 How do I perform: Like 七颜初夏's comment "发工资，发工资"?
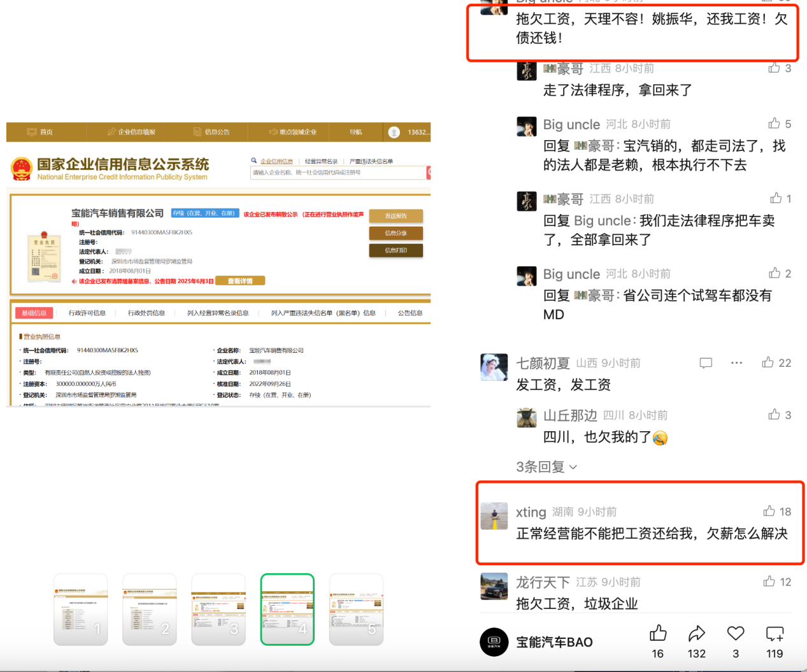[x=768, y=362]
